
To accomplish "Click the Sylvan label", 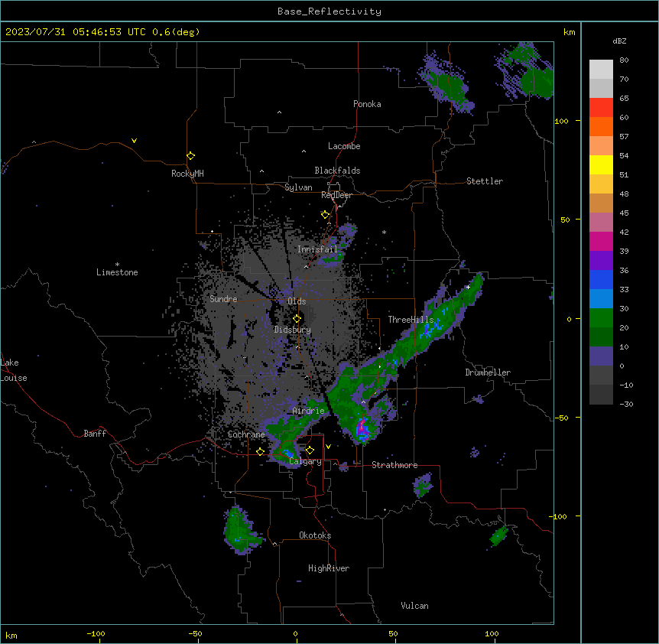I will point(298,187).
